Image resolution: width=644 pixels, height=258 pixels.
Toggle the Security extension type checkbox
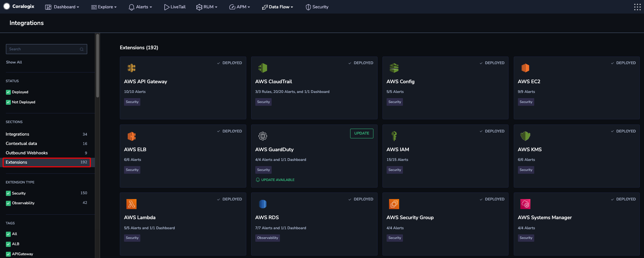click(x=8, y=193)
